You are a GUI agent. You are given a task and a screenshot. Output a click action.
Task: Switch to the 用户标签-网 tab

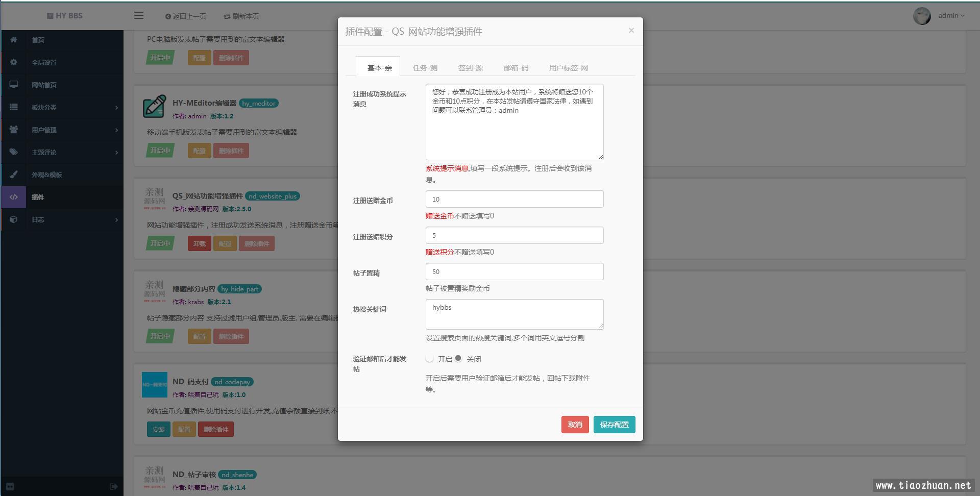[568, 67]
